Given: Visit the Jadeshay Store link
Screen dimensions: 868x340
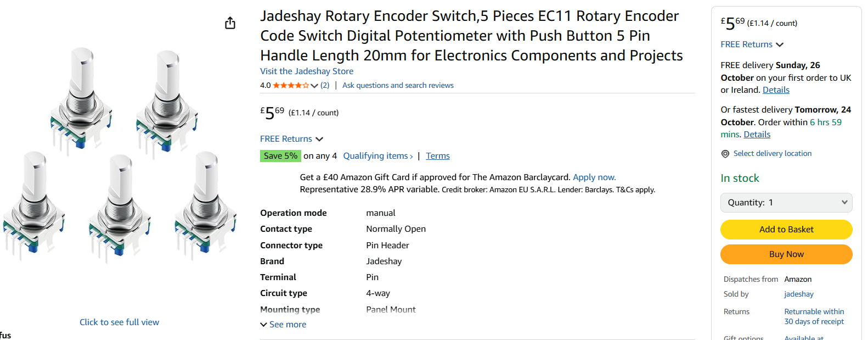Looking at the screenshot, I should click(x=306, y=71).
